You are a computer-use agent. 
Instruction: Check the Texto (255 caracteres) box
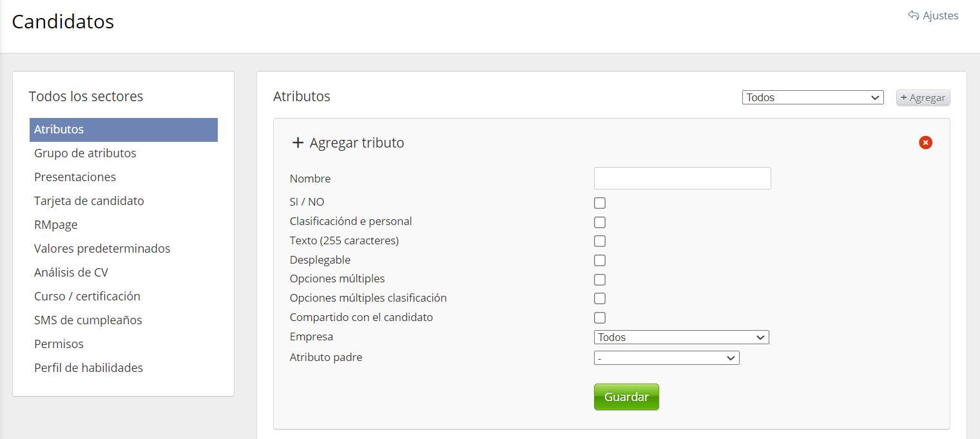coord(600,241)
